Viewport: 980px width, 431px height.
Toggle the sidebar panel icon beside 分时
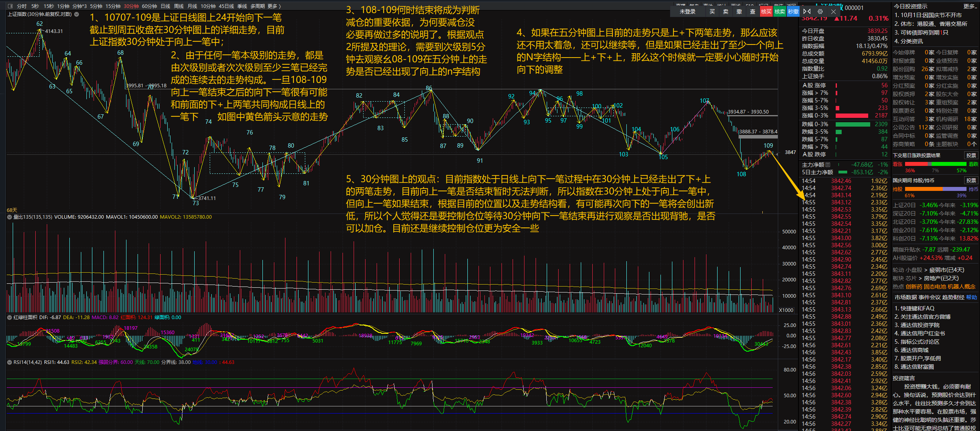pyautogui.click(x=10, y=6)
